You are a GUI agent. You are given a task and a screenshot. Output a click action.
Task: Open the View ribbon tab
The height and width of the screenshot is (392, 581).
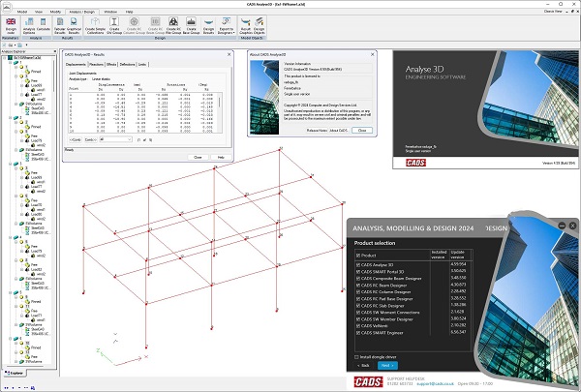coord(39,12)
